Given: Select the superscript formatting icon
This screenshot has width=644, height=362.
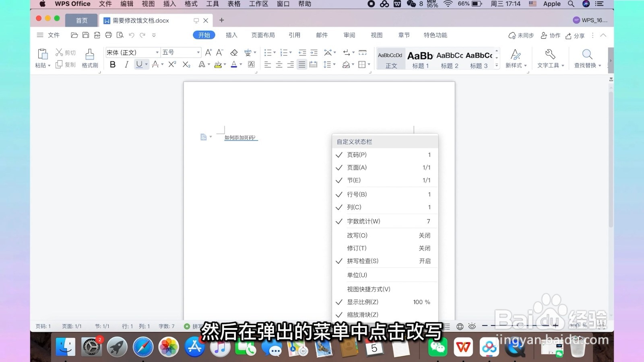Looking at the screenshot, I should (172, 64).
